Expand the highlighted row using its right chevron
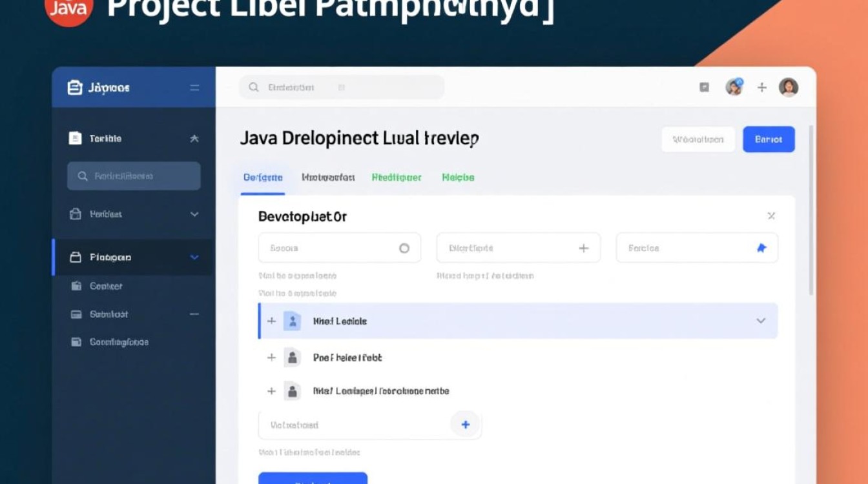The height and width of the screenshot is (484, 868). (761, 321)
